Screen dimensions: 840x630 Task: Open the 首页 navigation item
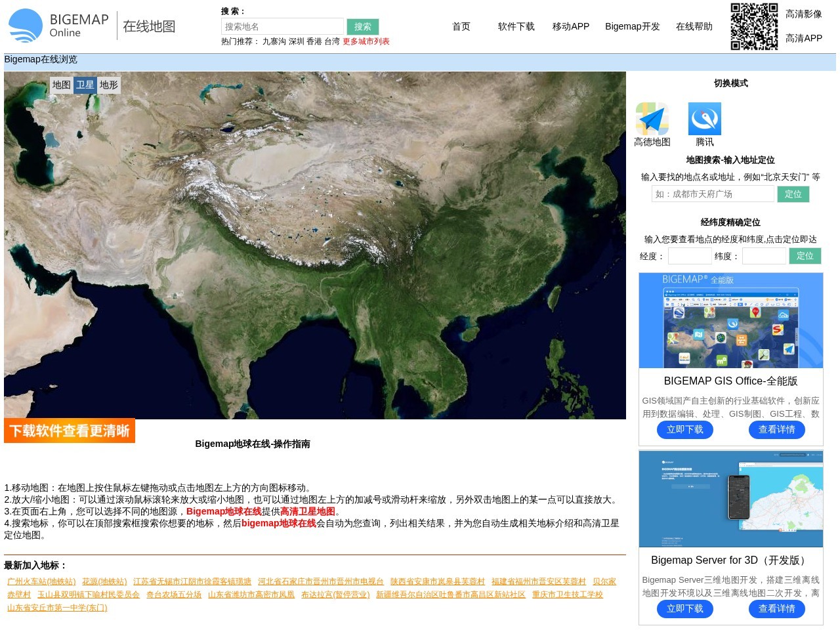461,27
